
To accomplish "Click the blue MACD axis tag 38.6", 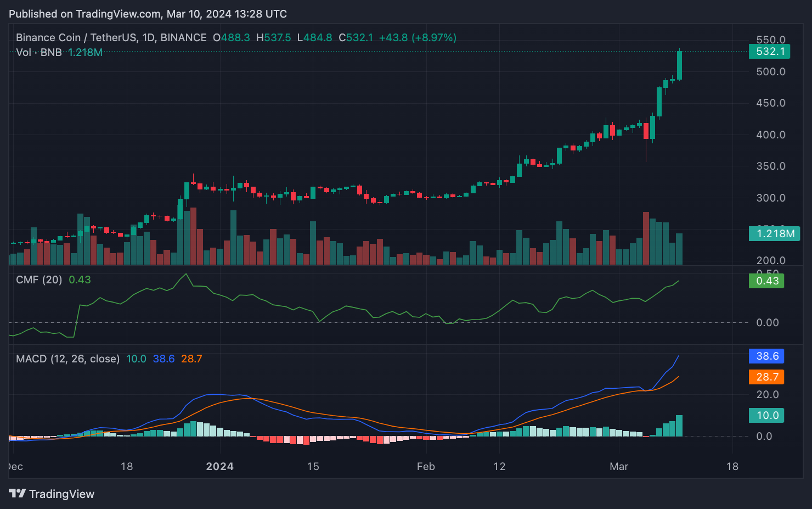I will (x=766, y=356).
